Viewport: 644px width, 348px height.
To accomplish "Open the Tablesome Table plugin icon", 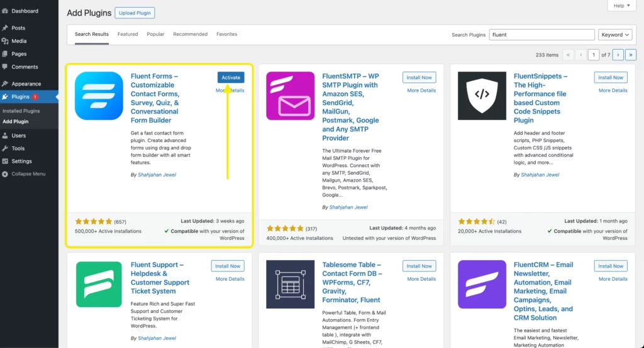I will click(290, 285).
